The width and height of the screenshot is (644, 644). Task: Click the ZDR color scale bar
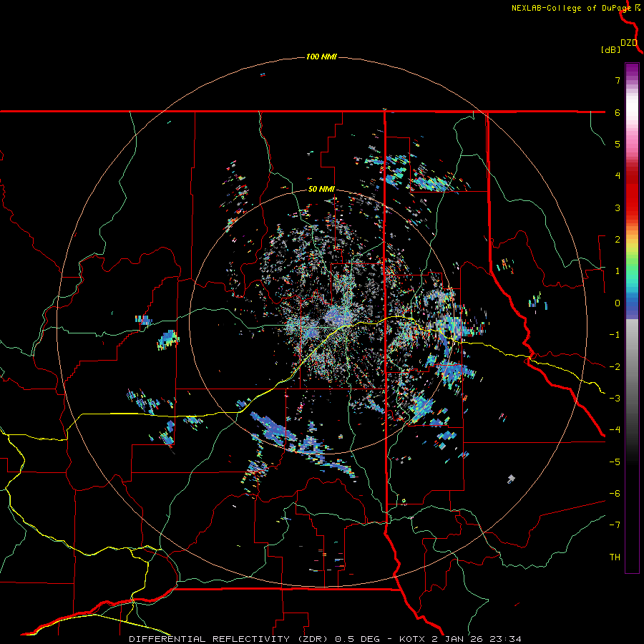pos(632,318)
